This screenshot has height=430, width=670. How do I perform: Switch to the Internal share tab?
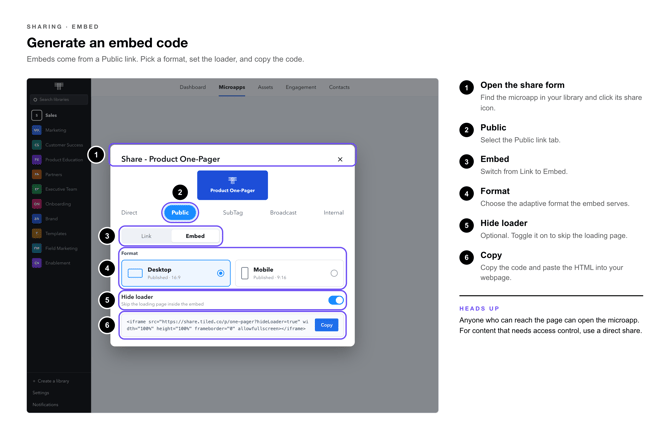pyautogui.click(x=334, y=212)
